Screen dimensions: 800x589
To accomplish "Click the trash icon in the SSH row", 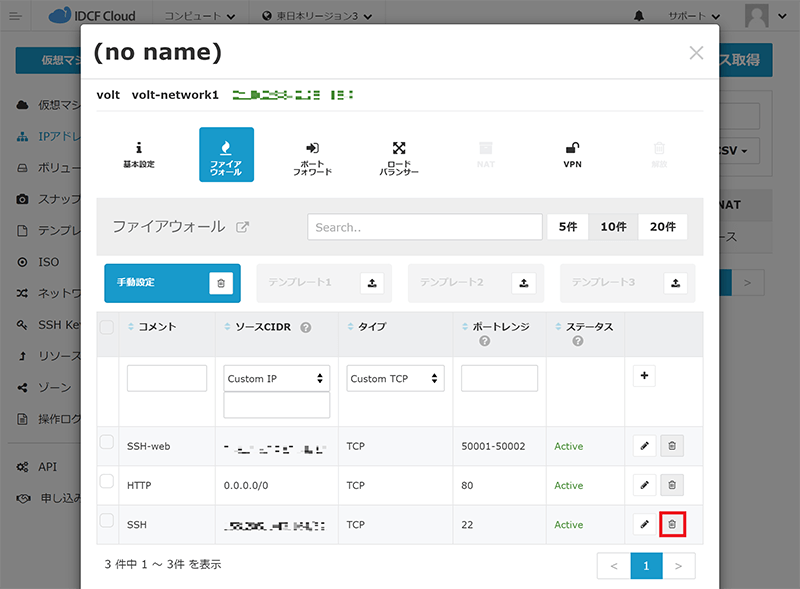I will point(672,524).
